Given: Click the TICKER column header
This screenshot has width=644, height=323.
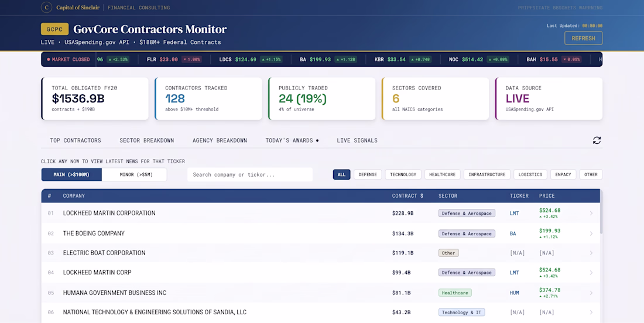Looking at the screenshot, I should coord(519,196).
